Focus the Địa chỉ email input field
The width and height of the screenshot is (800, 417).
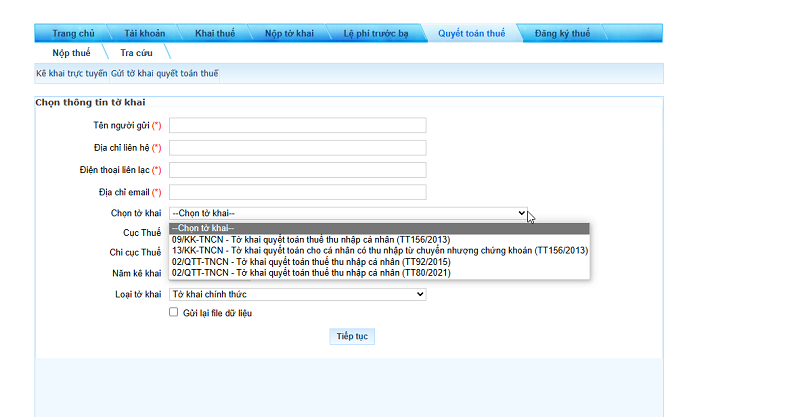click(x=297, y=192)
